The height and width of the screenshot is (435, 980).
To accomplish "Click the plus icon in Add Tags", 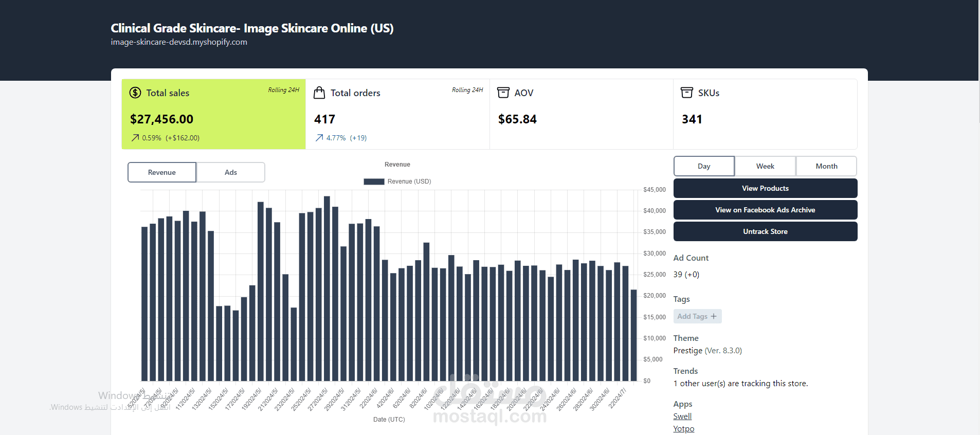I will point(714,316).
